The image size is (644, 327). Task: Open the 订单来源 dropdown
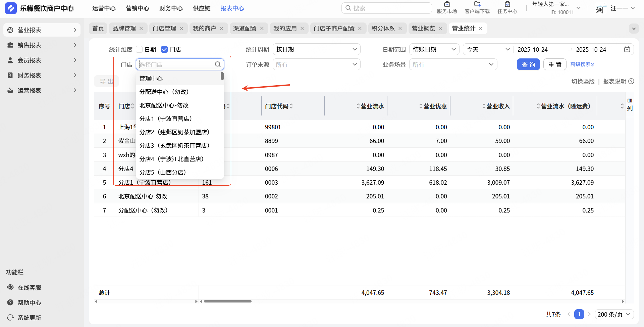tap(316, 64)
